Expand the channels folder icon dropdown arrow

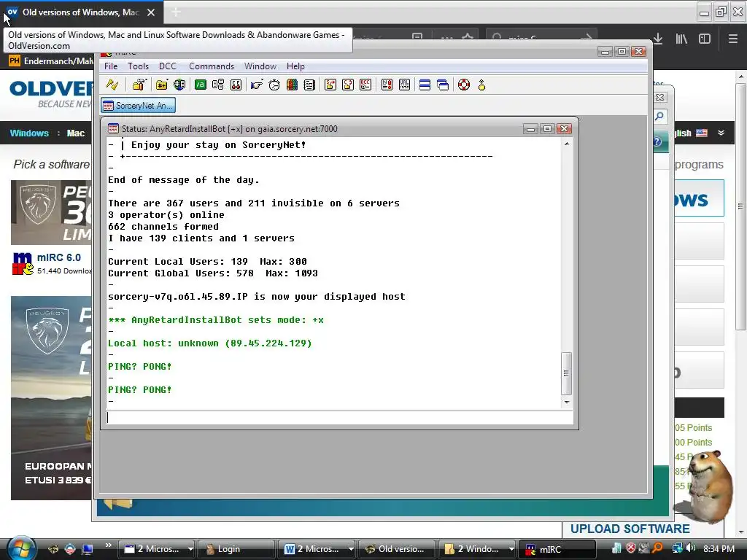(x=169, y=80)
